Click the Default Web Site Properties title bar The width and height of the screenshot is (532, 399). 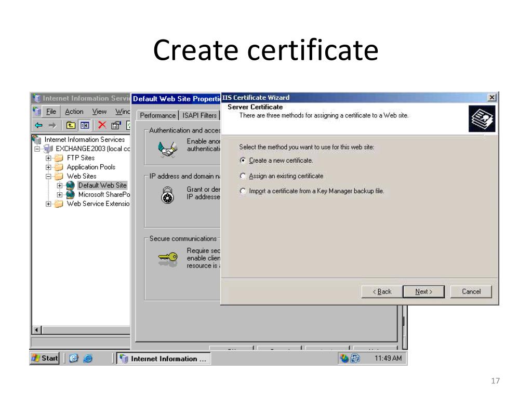[177, 99]
